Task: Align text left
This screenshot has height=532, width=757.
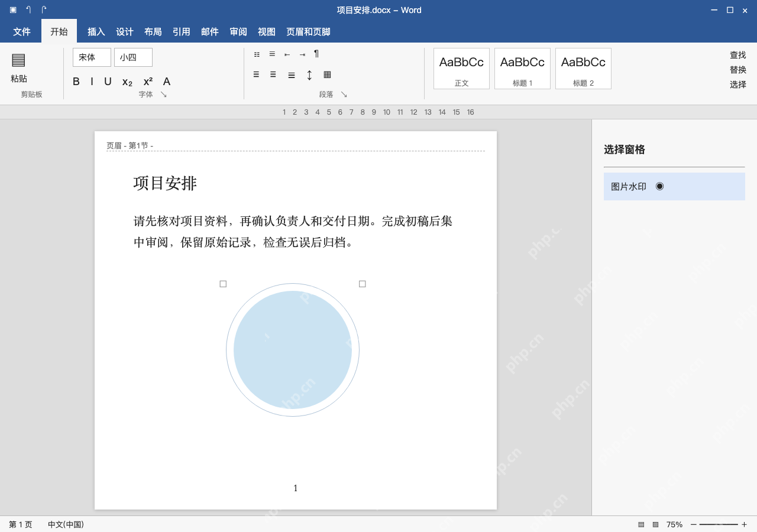Action: 256,74
